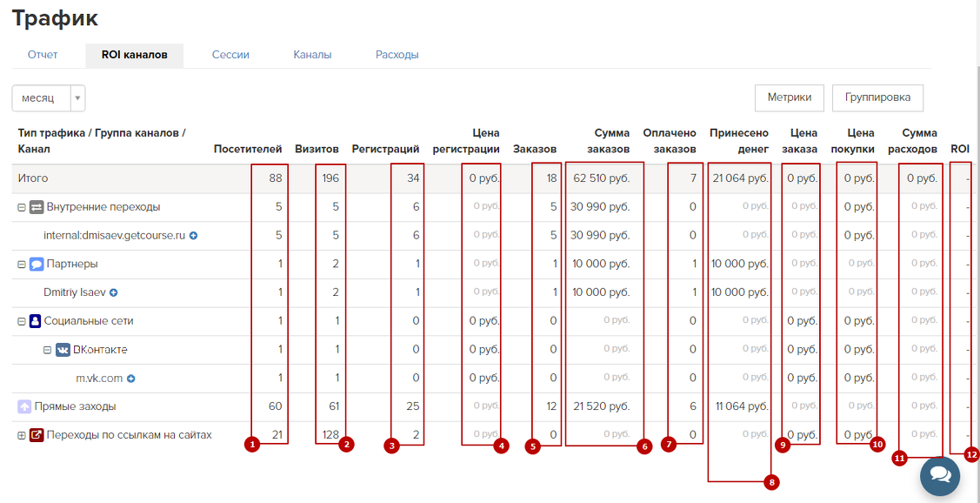Collapse the Социальные сети group

coord(21,322)
